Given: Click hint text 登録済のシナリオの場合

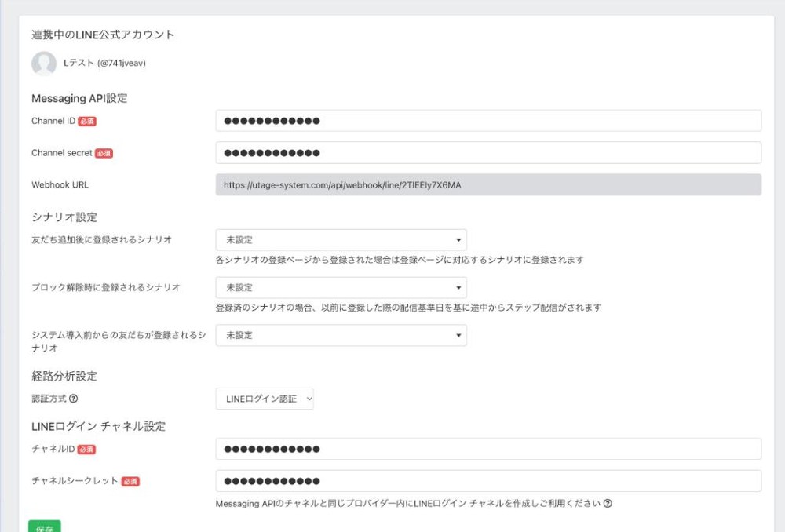Looking at the screenshot, I should coord(408,308).
